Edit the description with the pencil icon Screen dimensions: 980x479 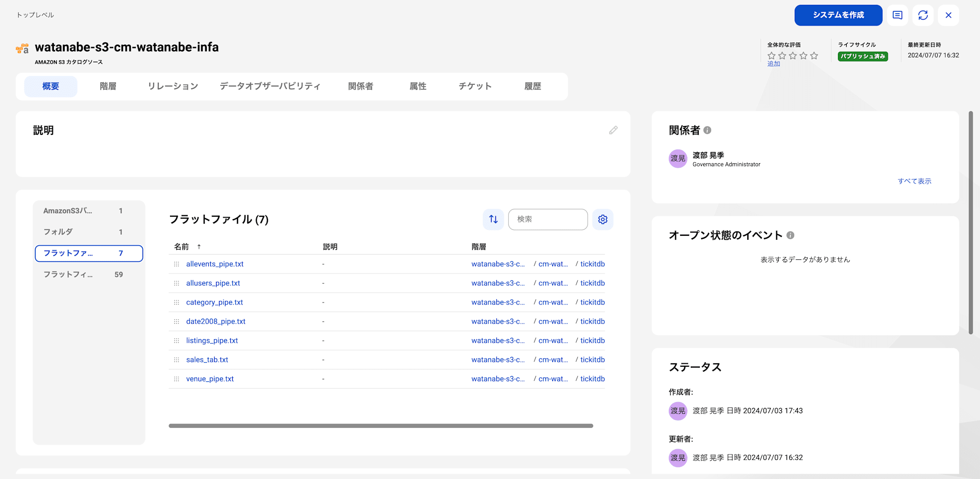tap(613, 130)
